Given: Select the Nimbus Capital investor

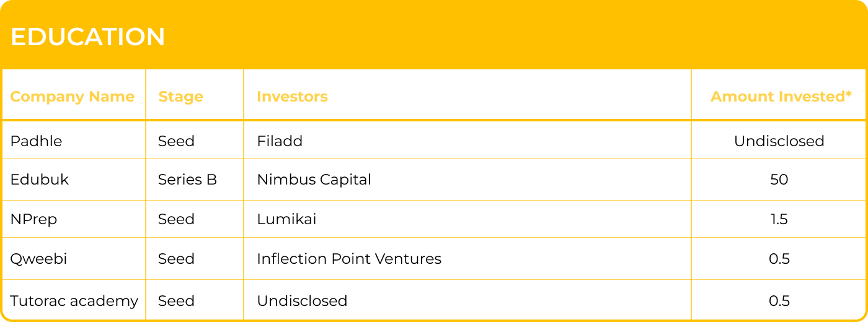Looking at the screenshot, I should (314, 180).
